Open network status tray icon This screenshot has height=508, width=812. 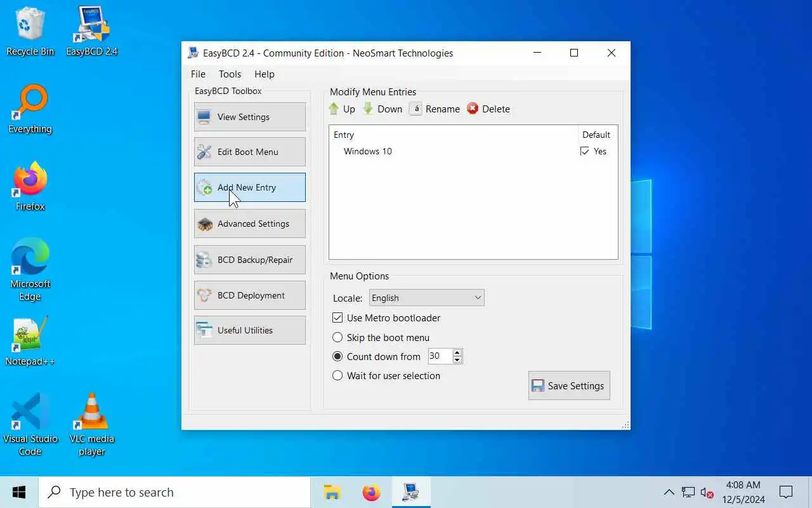point(688,492)
